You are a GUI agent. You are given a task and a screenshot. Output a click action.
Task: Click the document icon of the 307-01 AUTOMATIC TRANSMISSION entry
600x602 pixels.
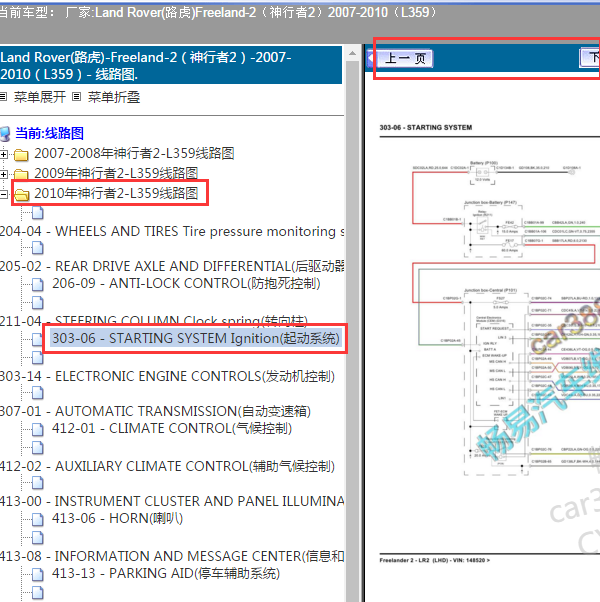click(38, 393)
